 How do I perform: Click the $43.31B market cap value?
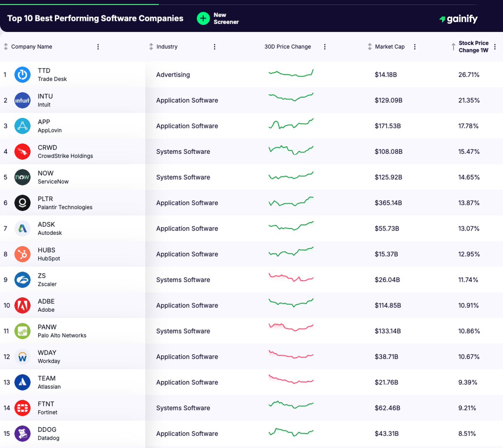386,433
